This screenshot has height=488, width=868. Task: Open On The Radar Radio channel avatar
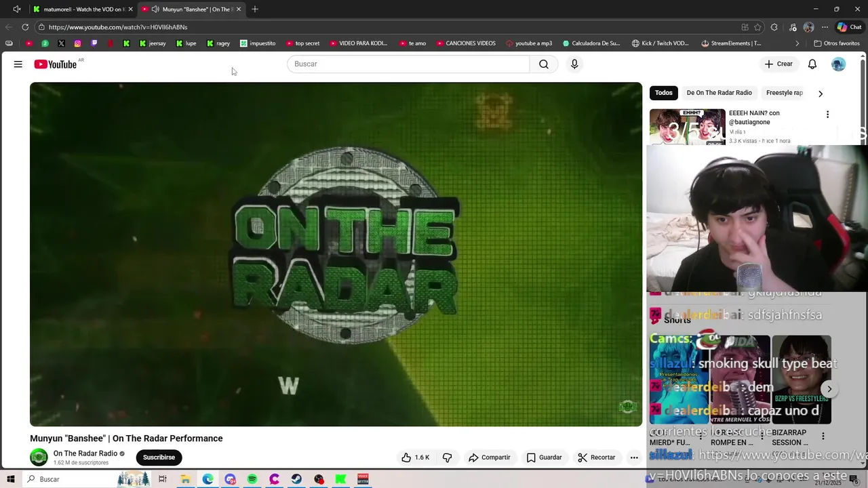click(x=39, y=457)
